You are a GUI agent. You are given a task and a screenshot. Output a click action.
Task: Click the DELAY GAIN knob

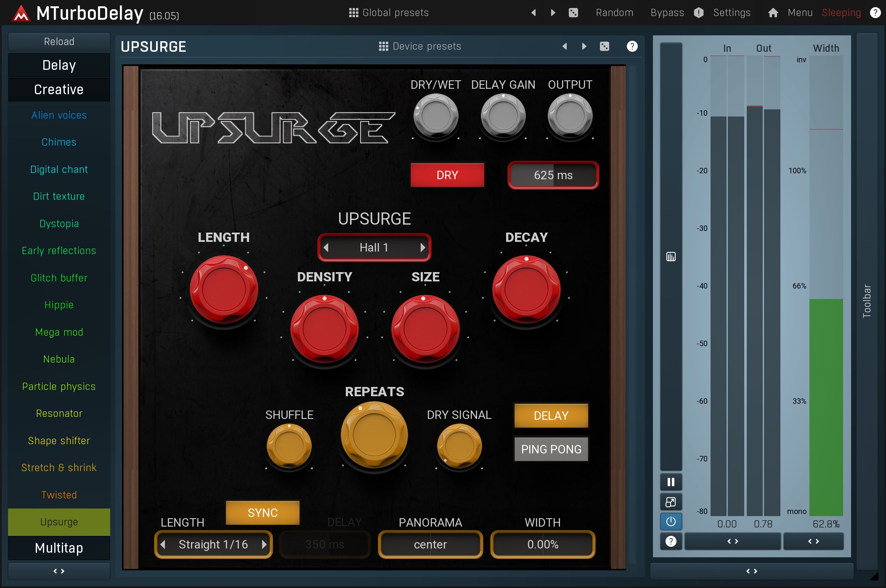pyautogui.click(x=503, y=115)
